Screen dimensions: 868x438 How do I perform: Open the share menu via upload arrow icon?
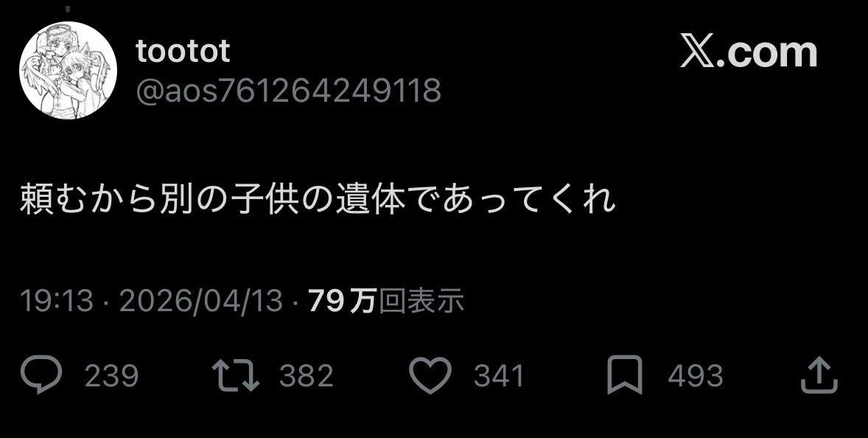pos(820,375)
